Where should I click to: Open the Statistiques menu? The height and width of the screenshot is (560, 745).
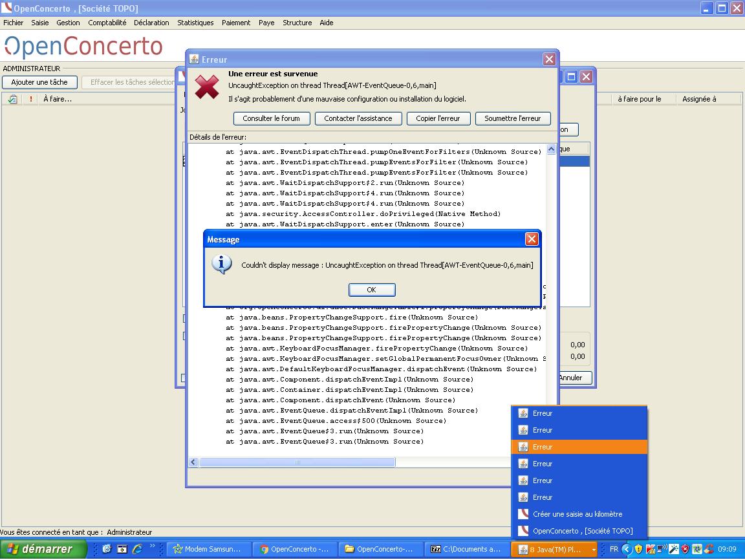pos(195,23)
